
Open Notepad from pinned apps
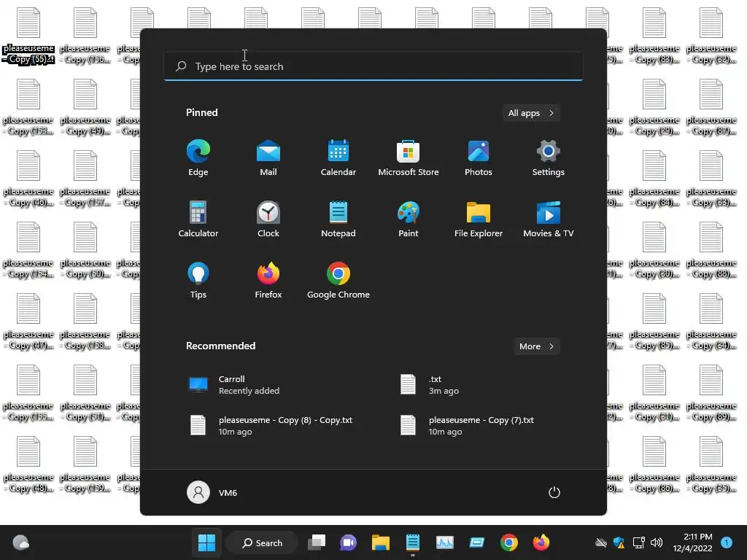(338, 219)
